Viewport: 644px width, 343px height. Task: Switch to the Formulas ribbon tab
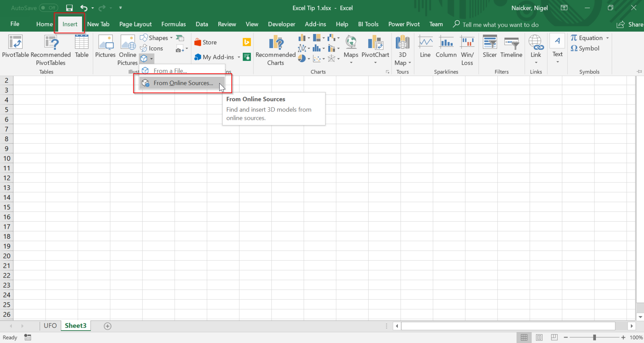[x=174, y=24]
